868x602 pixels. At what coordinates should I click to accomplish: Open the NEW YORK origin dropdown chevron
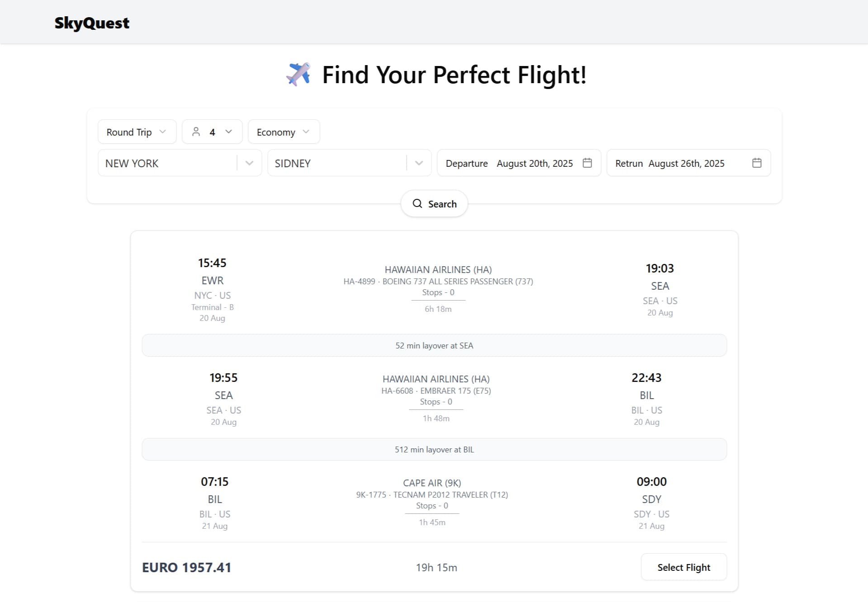click(249, 163)
